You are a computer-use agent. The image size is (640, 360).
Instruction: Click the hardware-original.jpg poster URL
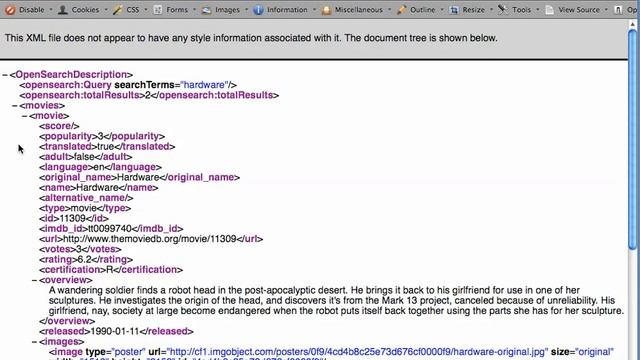[x=358, y=352]
